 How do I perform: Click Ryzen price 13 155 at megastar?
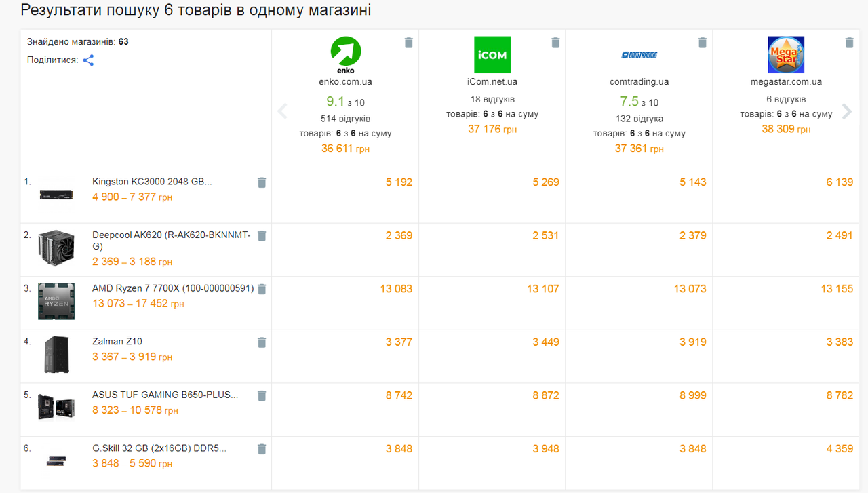tap(837, 289)
